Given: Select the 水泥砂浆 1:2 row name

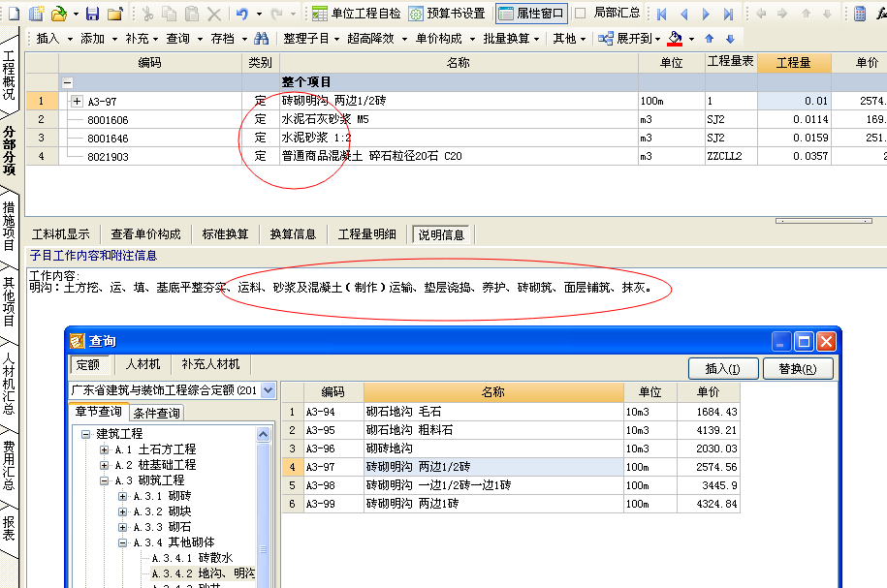Looking at the screenshot, I should click(316, 138).
